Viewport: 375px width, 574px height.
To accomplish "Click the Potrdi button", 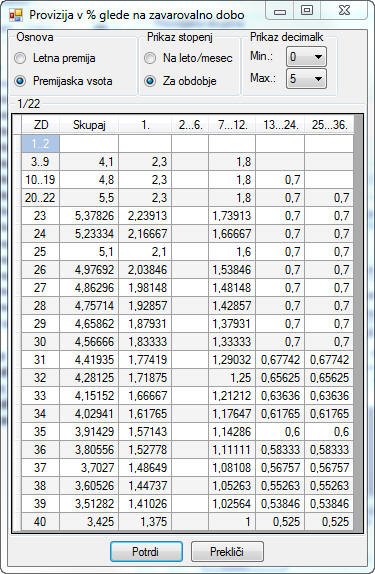I will click(x=146, y=551).
